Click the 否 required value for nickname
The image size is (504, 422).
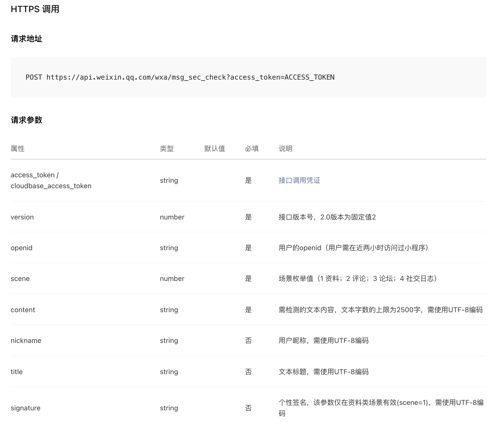(x=248, y=340)
